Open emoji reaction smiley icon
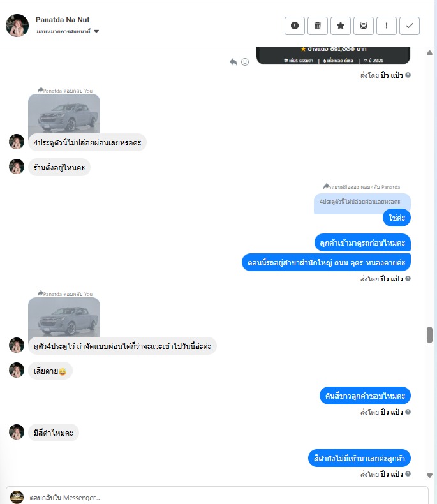437x504 pixels. coord(245,62)
